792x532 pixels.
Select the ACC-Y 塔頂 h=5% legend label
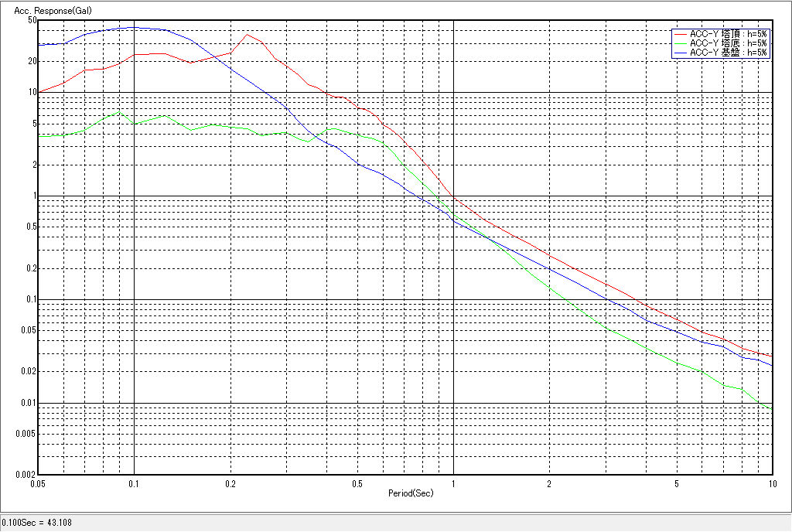pyautogui.click(x=728, y=34)
